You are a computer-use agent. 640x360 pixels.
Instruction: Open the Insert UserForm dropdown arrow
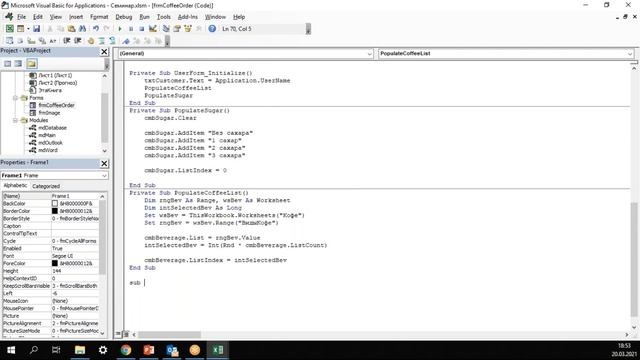[28, 29]
